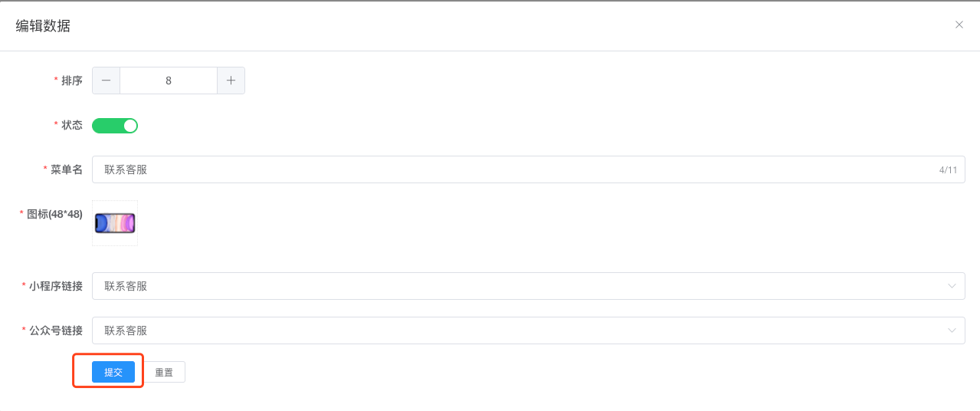Click the 公众号链接 field label

pos(56,330)
